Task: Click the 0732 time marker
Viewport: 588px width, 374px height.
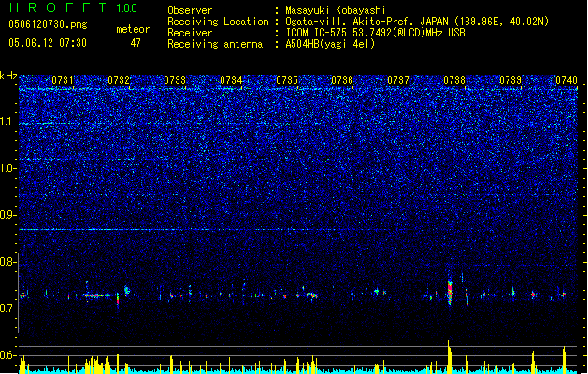Action: coord(119,80)
